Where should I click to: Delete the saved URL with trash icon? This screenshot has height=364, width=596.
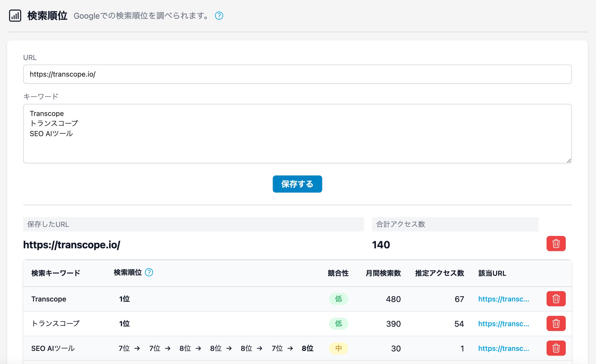(x=556, y=244)
